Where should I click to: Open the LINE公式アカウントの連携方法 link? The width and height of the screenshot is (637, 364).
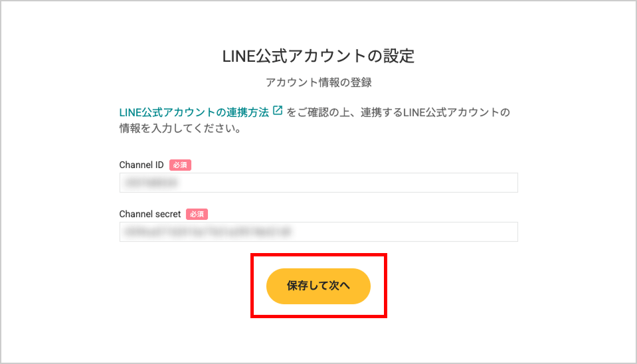(194, 112)
